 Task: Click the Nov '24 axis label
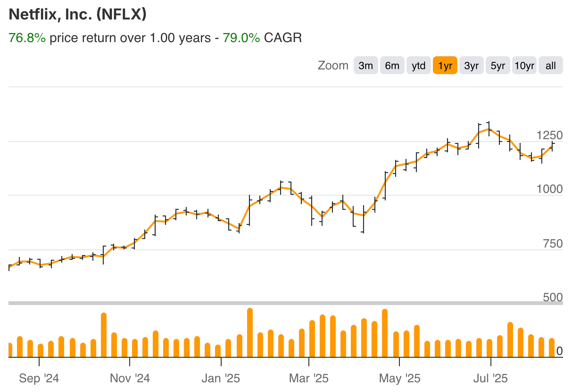coord(130,378)
